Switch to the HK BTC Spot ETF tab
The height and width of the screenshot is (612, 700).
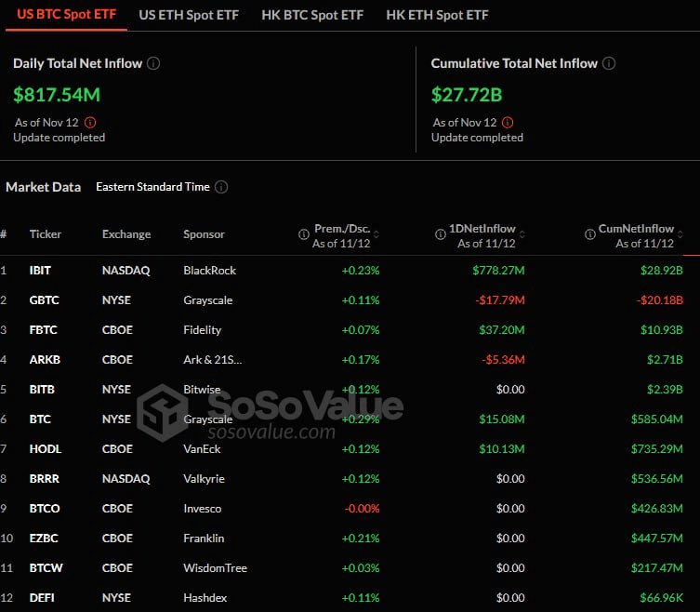(x=312, y=15)
